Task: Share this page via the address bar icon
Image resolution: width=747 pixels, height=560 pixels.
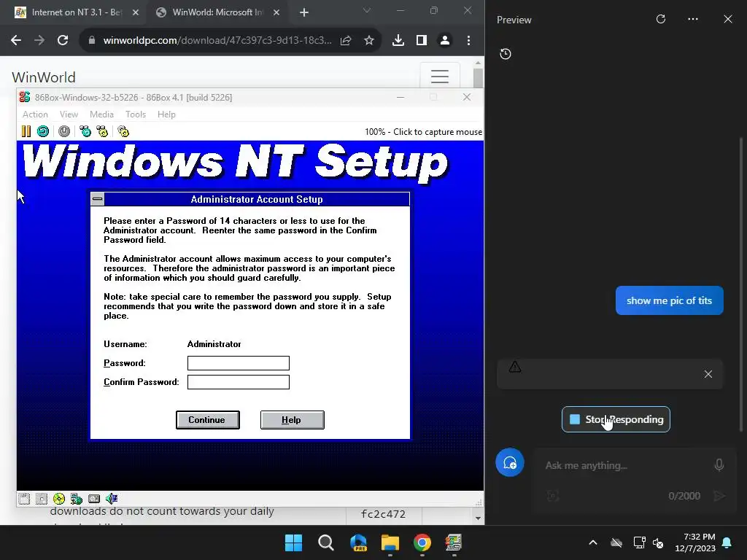Action: [x=346, y=41]
